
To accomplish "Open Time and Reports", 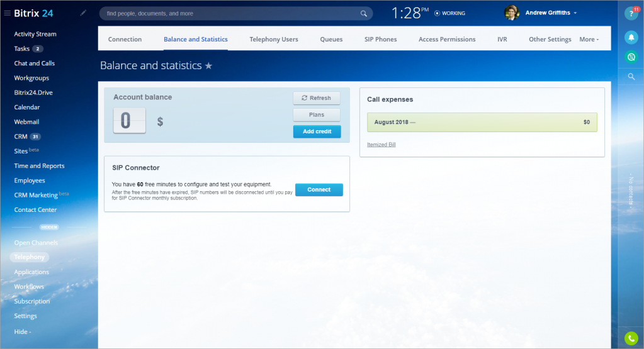I will [40, 165].
